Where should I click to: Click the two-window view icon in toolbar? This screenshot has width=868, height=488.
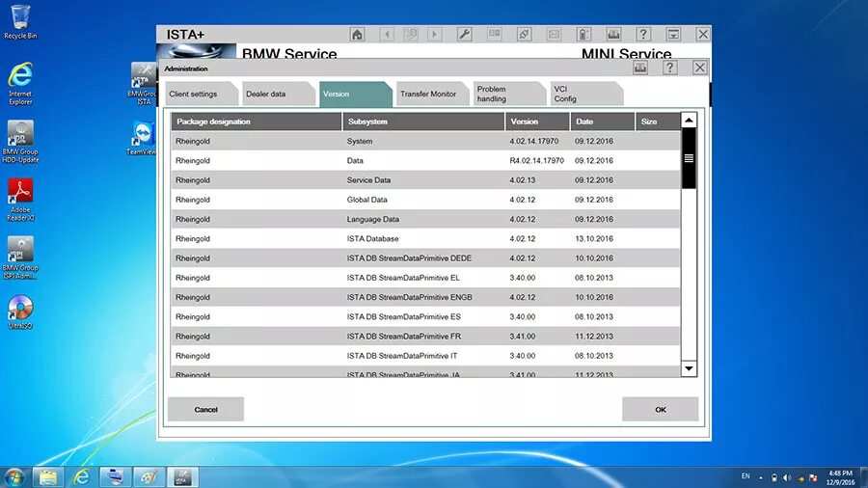coord(495,35)
